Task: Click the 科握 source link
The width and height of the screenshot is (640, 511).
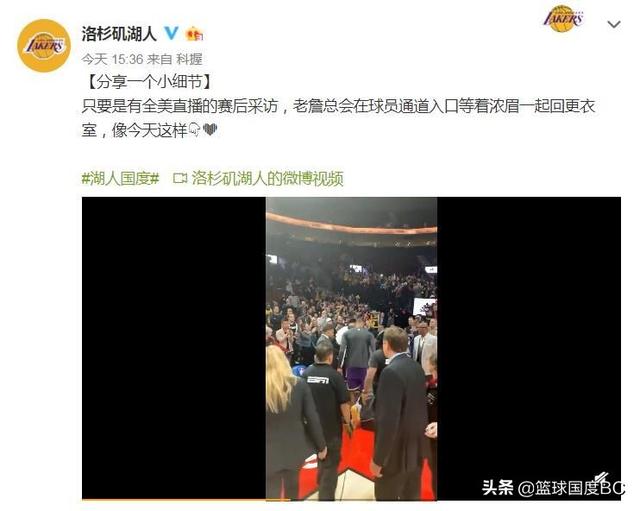Action: point(189,60)
